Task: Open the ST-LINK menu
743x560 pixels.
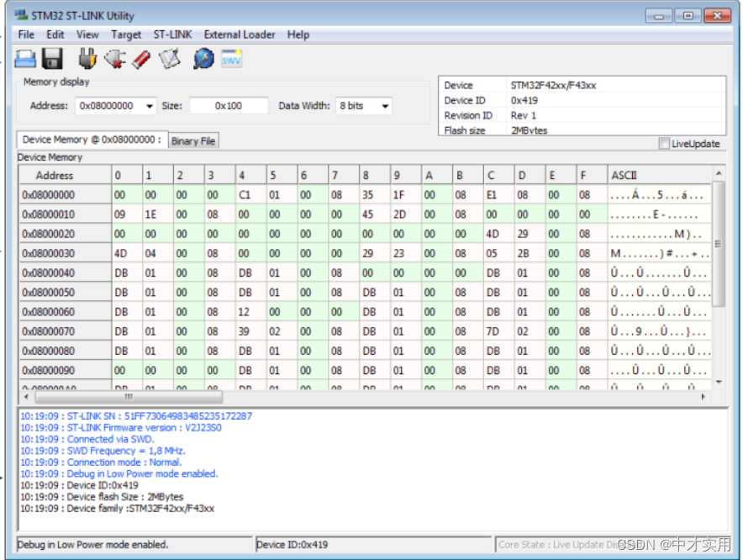Action: [172, 34]
